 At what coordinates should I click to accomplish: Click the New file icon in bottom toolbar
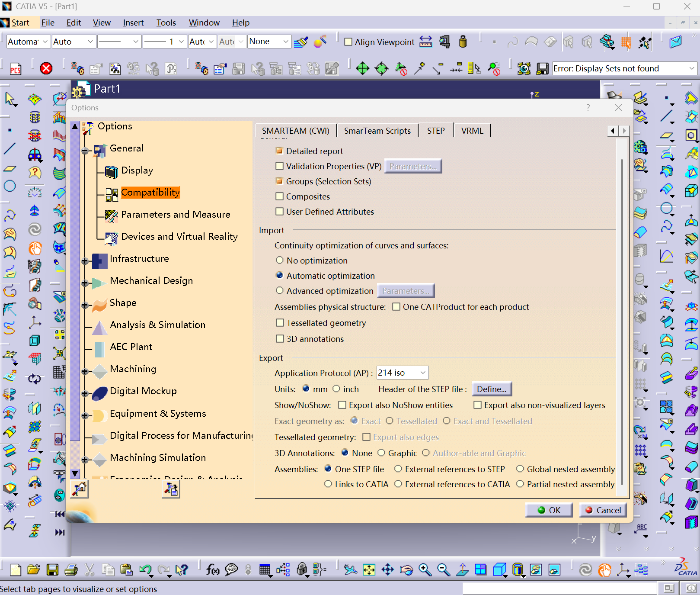pyautogui.click(x=16, y=570)
